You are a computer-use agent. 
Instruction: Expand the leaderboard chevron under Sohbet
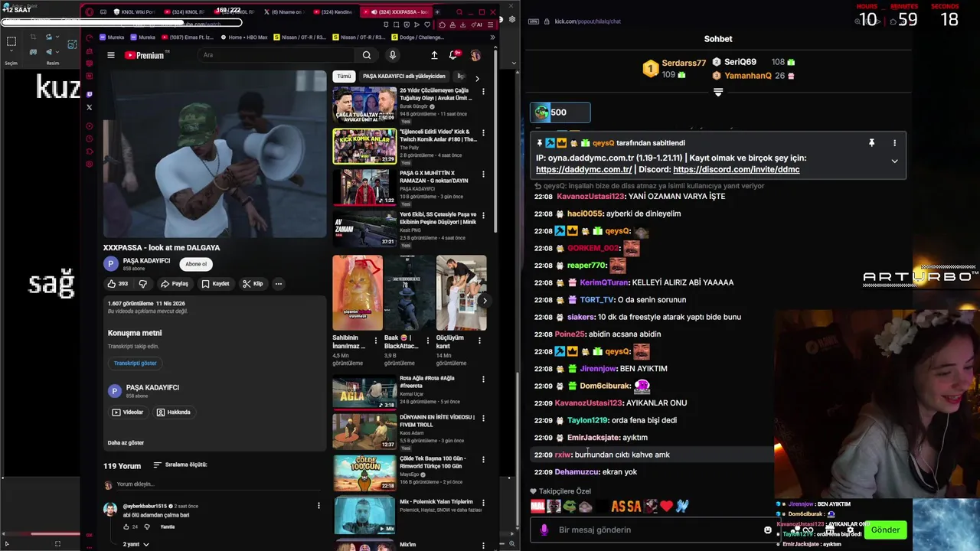tap(718, 92)
